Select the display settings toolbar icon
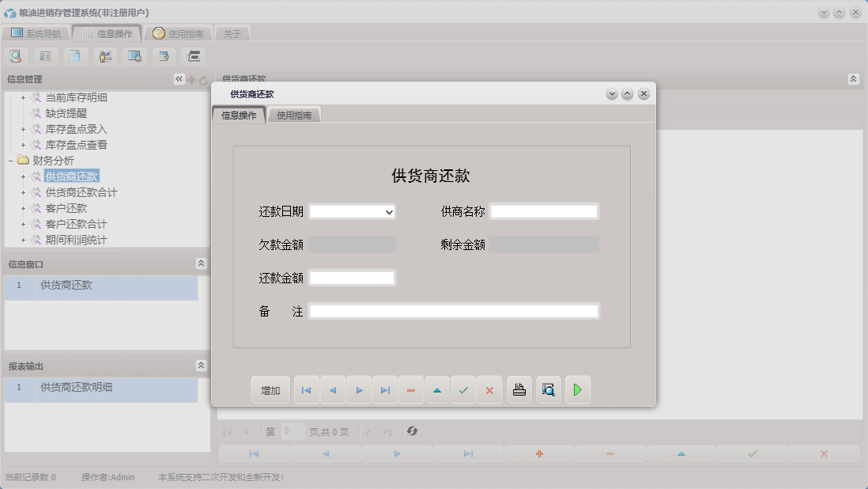Image resolution: width=868 pixels, height=489 pixels. point(134,55)
